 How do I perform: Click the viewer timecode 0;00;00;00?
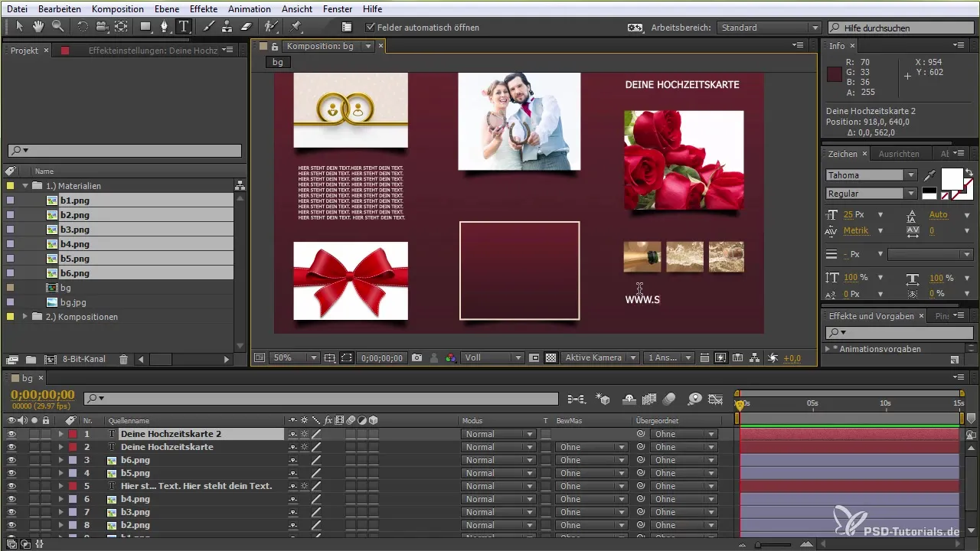tap(381, 357)
